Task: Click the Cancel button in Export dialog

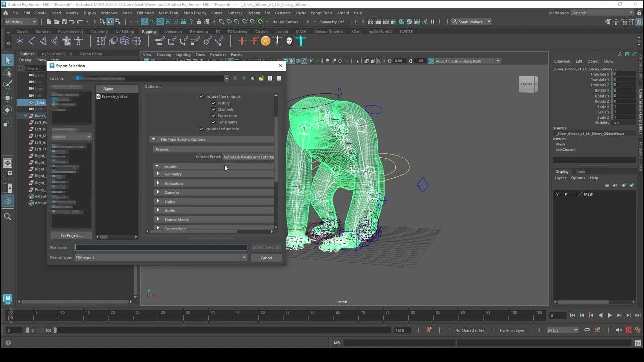Action: coord(266,258)
